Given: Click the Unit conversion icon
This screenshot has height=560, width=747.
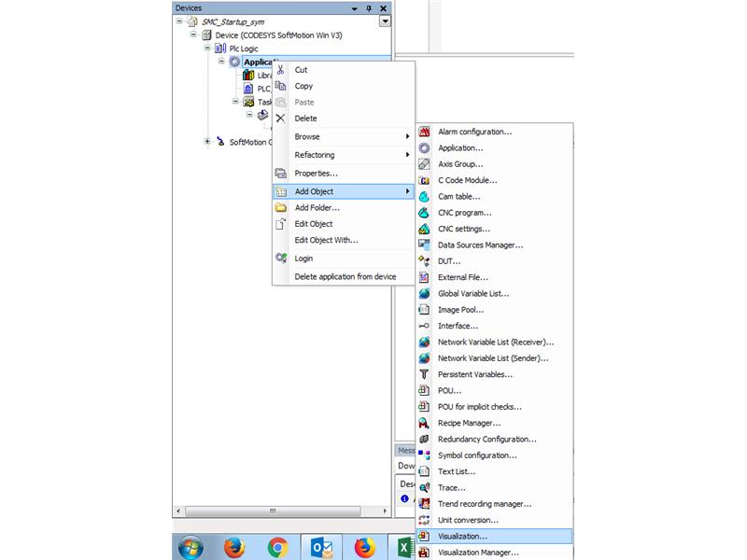Looking at the screenshot, I should click(x=424, y=521).
